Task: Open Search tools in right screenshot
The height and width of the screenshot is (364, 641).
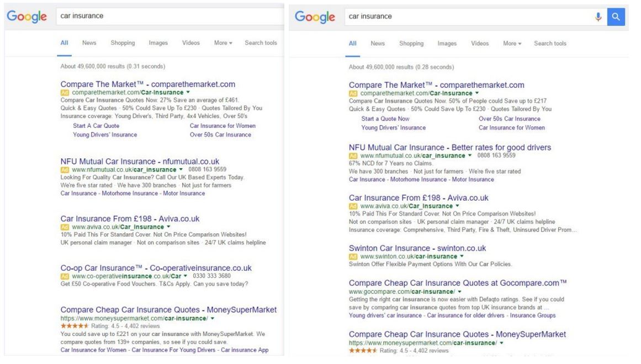Action: 550,44
